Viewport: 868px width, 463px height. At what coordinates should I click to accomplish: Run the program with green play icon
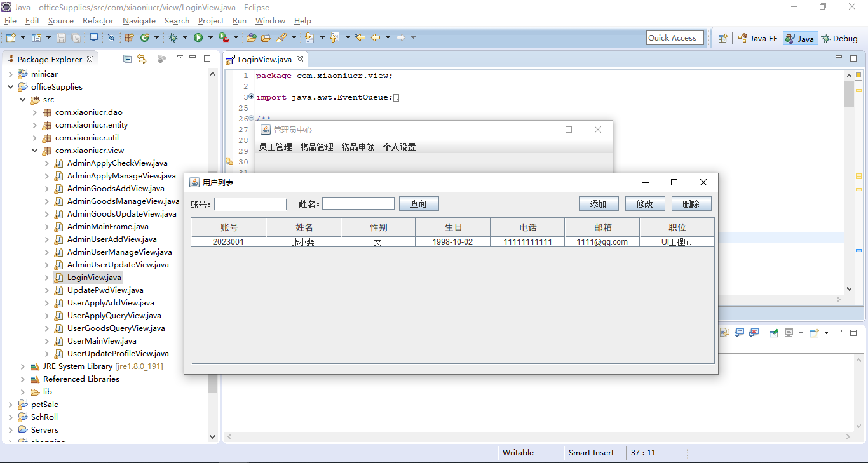coord(198,37)
